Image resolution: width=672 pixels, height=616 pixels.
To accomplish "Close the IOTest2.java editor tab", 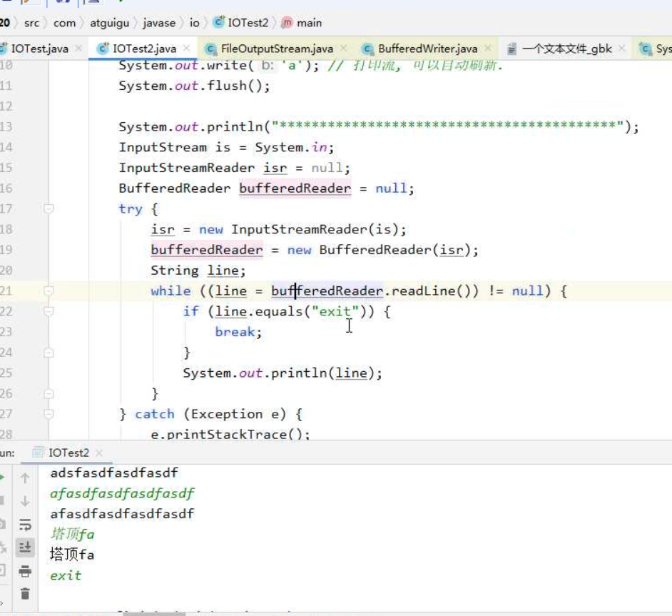I will point(187,49).
